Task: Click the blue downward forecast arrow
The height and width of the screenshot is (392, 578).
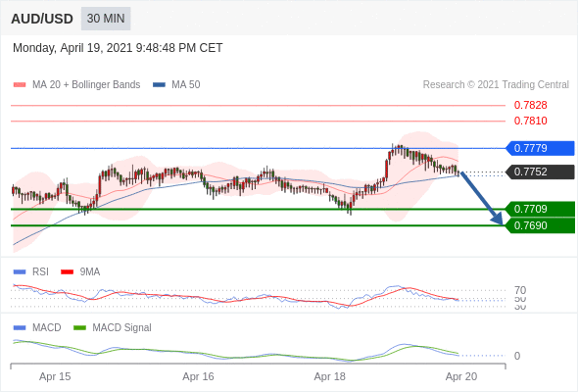Action: click(482, 198)
